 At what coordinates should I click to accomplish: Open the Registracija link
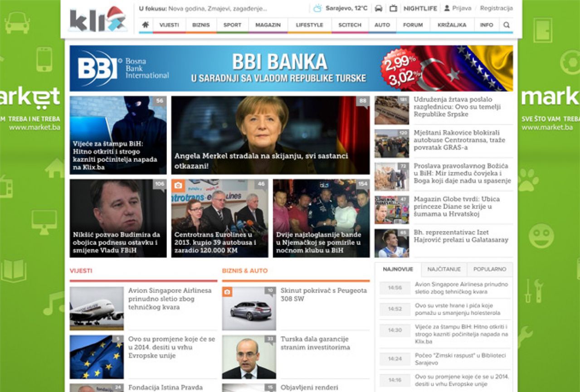[x=496, y=8]
